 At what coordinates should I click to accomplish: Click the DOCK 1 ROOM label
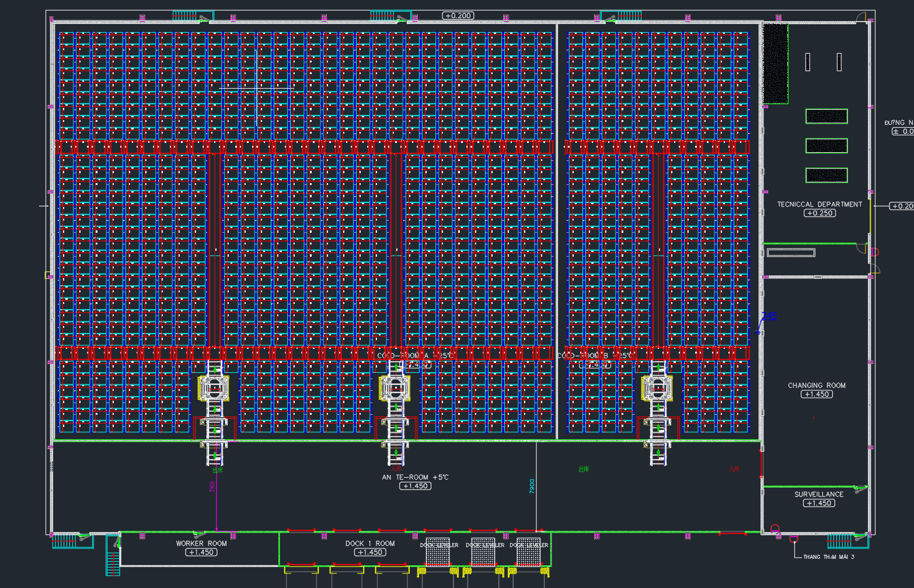click(369, 543)
